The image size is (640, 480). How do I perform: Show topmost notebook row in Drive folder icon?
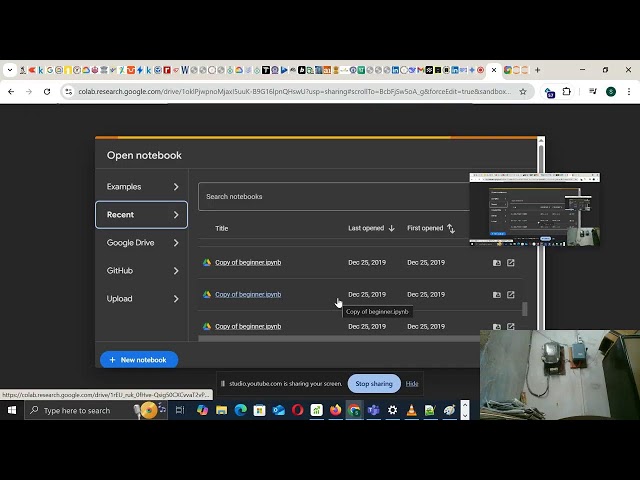tap(497, 262)
